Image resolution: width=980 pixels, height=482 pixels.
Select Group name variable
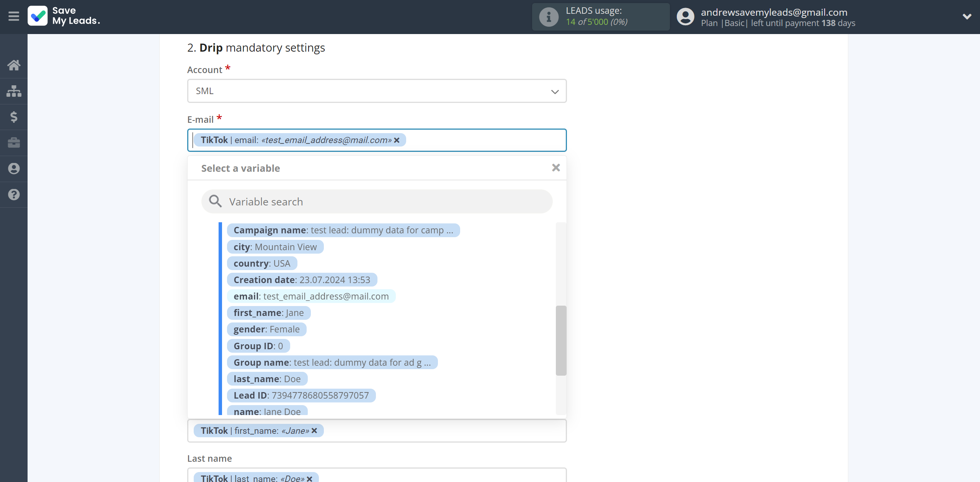(332, 363)
